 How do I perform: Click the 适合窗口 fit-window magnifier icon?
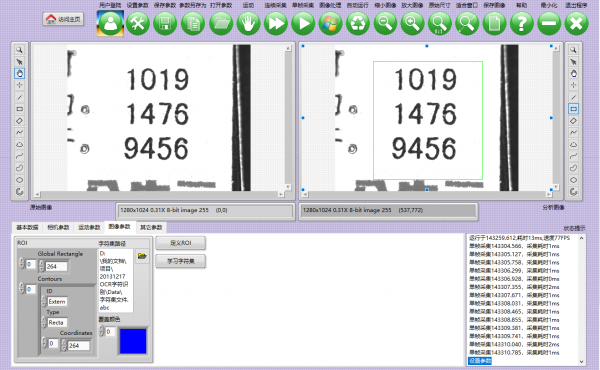tap(467, 23)
